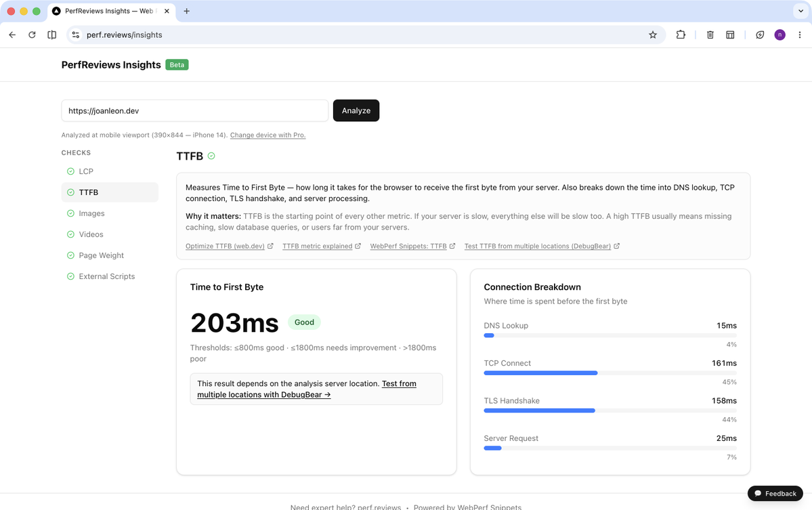Click the 158ms TLS Handshake value
This screenshot has height=510, width=812.
[x=724, y=401]
